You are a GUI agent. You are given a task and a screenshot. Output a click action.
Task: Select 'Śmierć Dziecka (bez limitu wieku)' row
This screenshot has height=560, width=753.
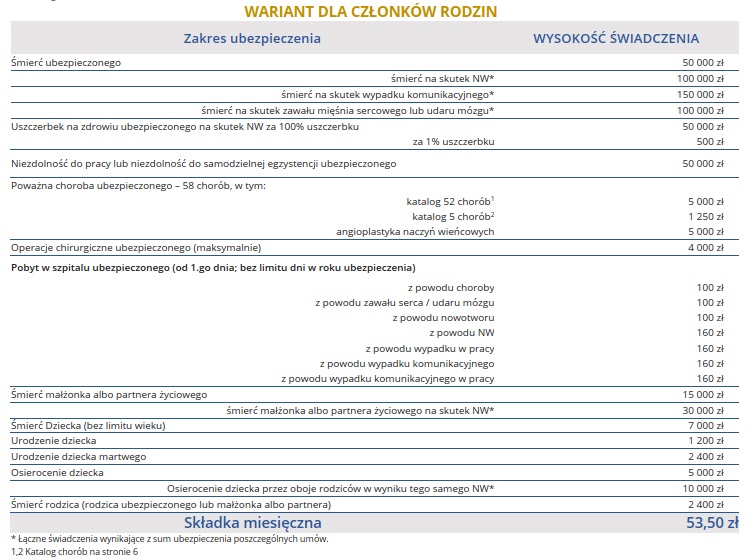[375, 426]
